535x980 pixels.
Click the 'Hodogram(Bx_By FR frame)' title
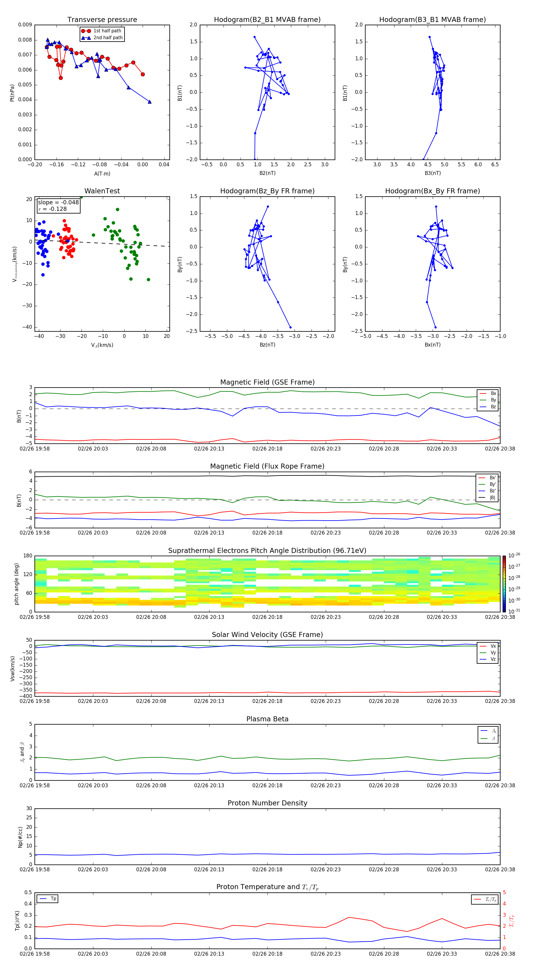click(x=432, y=191)
